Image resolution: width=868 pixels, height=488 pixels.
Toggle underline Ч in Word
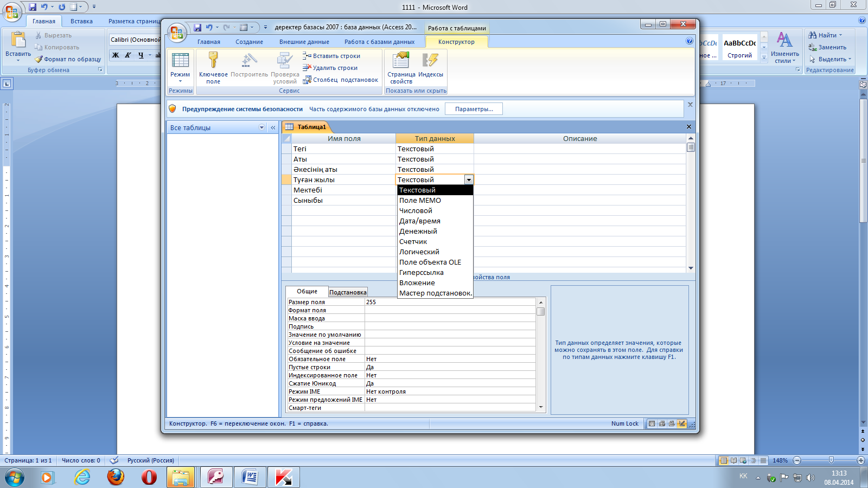(141, 55)
